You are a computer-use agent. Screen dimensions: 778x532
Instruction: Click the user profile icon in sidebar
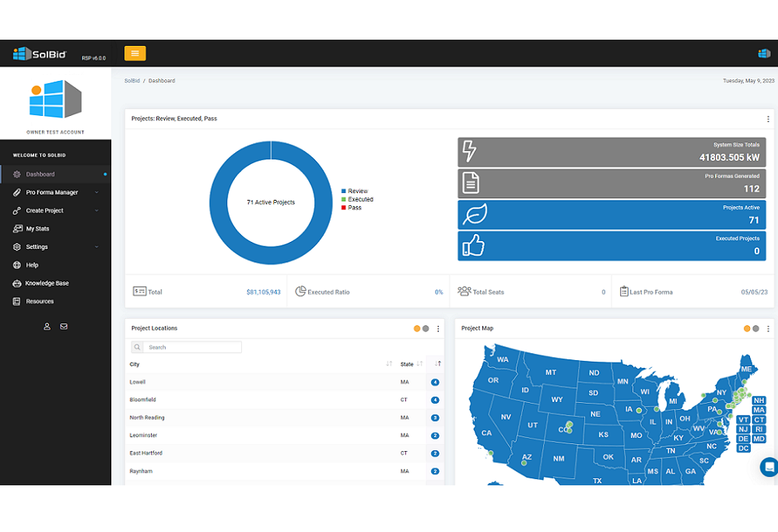click(x=47, y=326)
